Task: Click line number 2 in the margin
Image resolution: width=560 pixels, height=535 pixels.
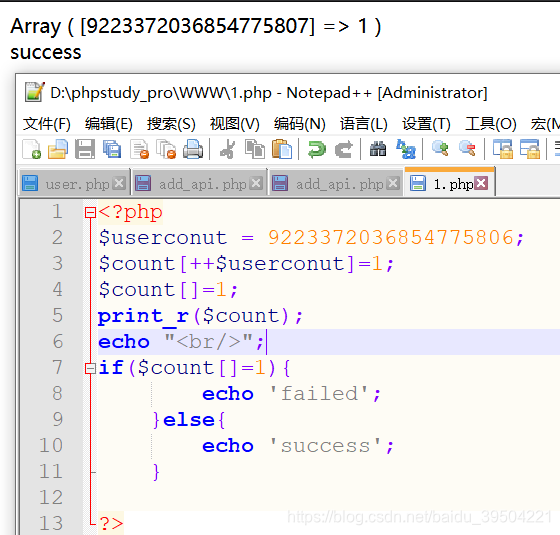Action: (x=58, y=238)
